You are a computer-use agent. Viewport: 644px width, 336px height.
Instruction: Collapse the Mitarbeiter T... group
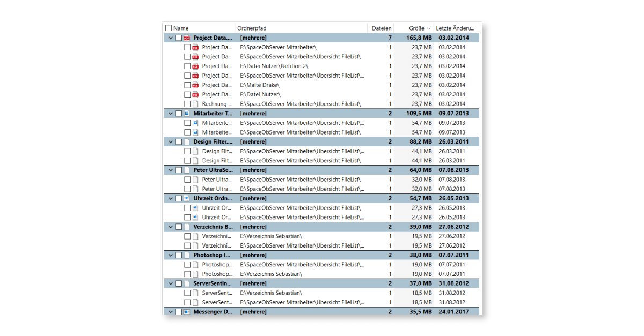coord(171,114)
